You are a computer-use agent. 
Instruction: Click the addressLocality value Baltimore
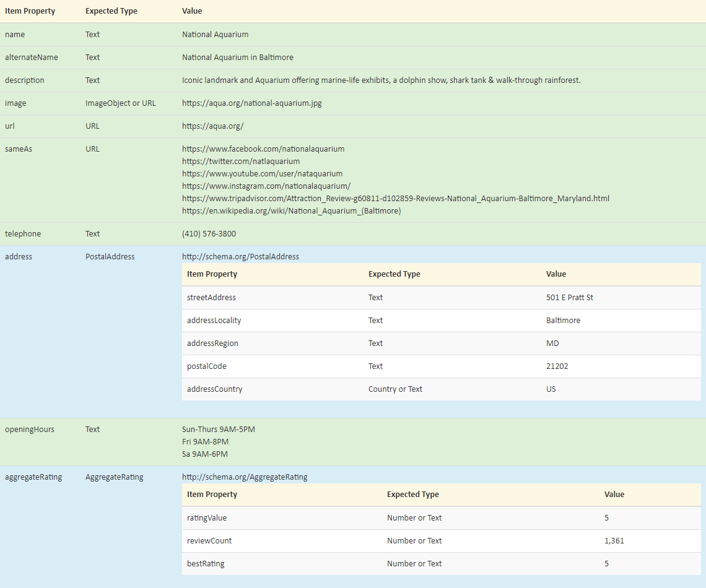(563, 321)
